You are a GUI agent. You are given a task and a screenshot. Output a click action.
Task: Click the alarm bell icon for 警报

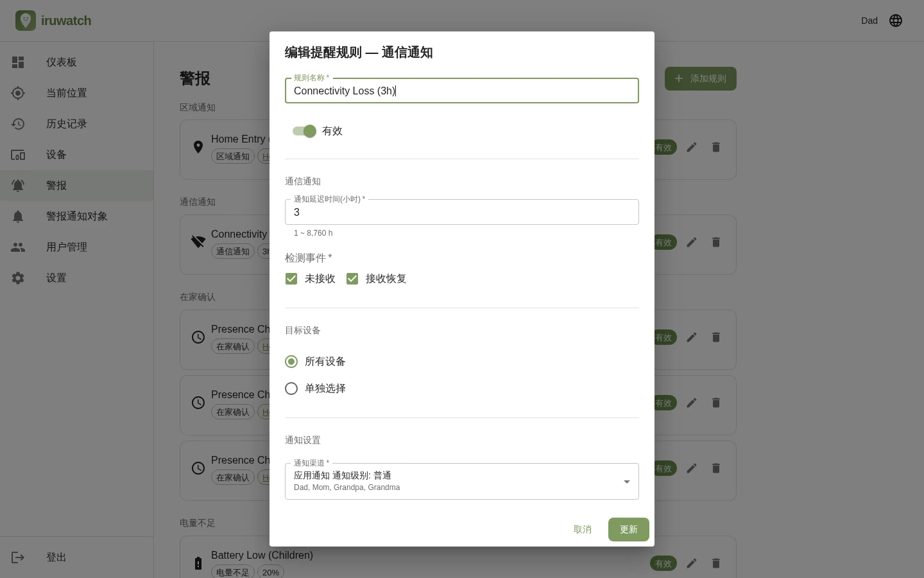point(18,186)
